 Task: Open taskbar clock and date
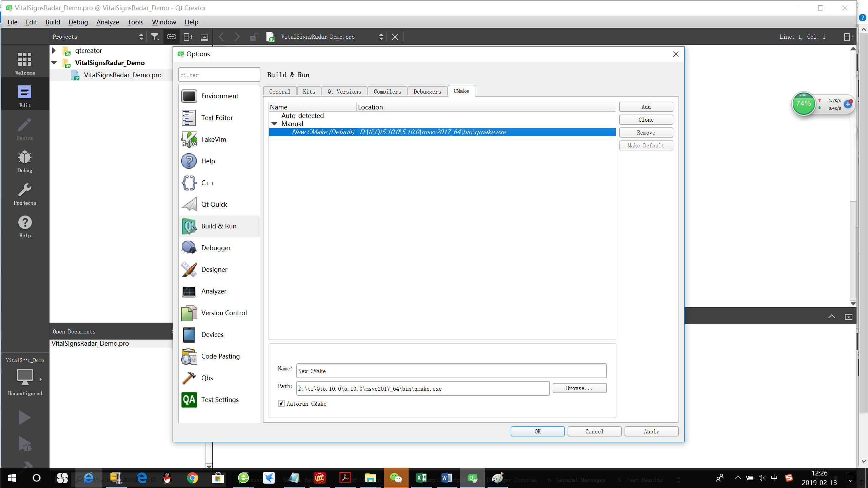(819, 478)
